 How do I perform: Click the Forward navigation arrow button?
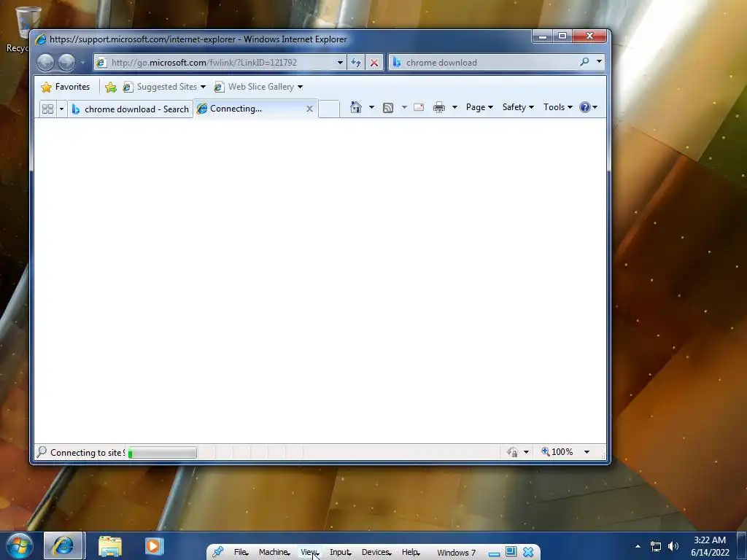tap(66, 63)
